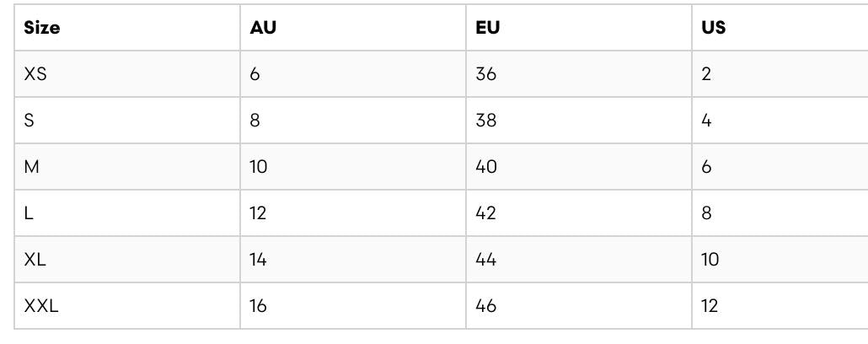Click EU value 36 cell

point(579,74)
